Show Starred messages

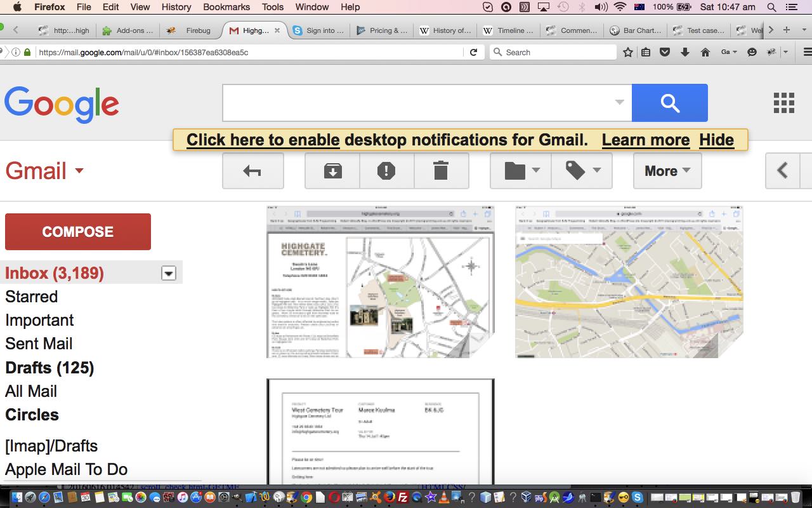[x=31, y=297]
